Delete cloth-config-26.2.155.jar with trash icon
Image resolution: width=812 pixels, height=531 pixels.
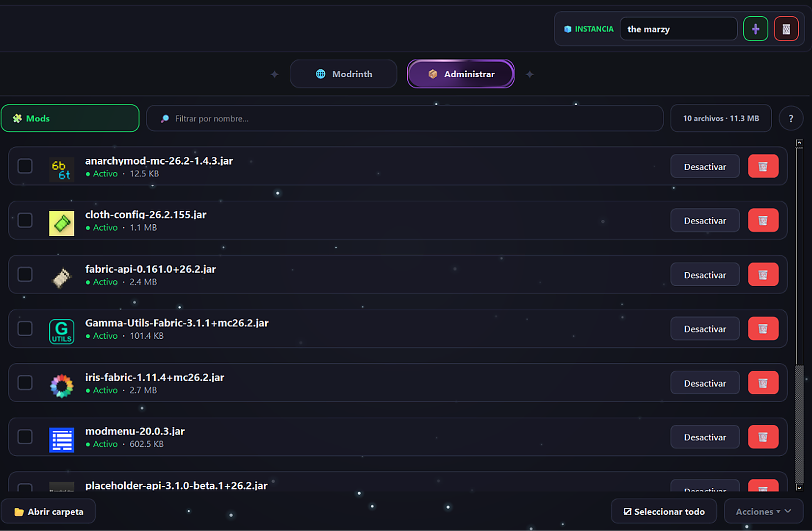coord(763,220)
